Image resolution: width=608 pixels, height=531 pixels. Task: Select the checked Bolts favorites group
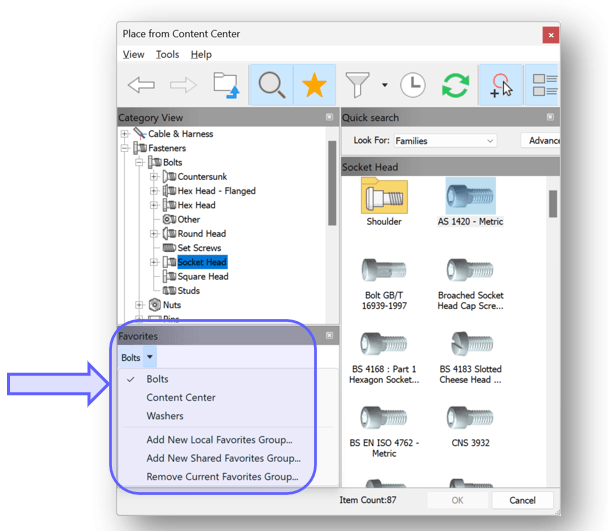pyautogui.click(x=157, y=379)
